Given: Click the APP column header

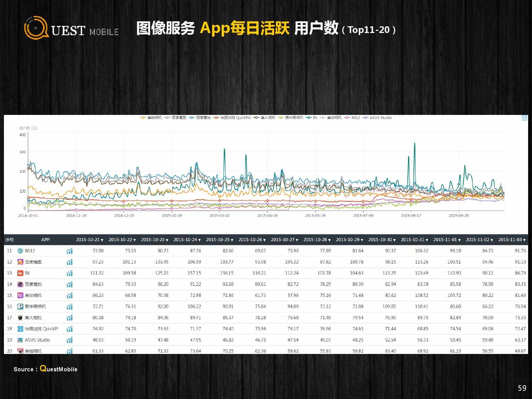Looking at the screenshot, I should pyautogui.click(x=45, y=240).
